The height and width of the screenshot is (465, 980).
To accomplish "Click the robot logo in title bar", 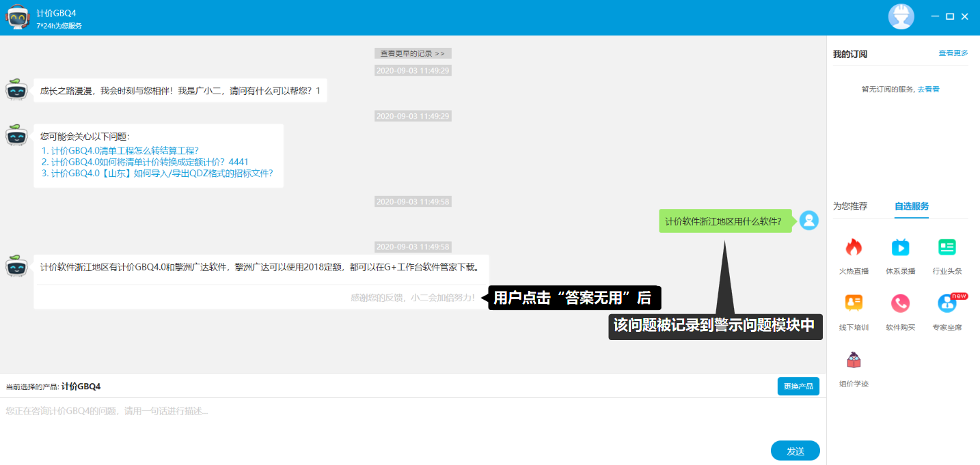I will click(18, 17).
